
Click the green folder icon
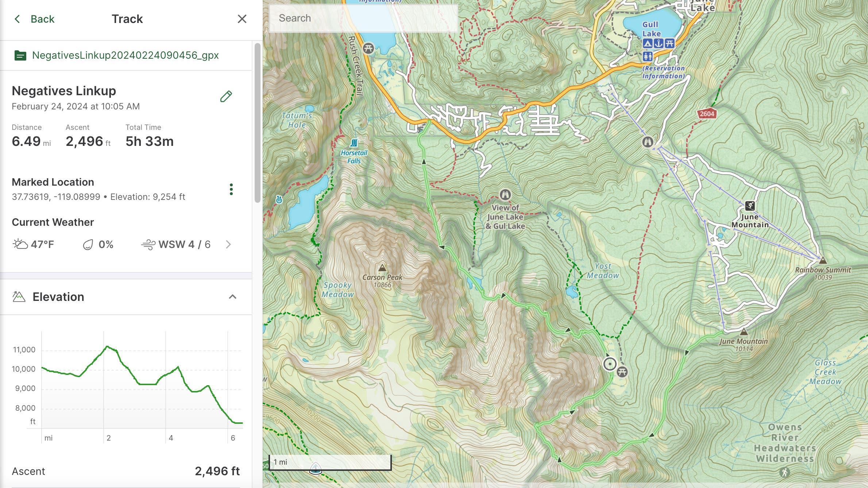point(20,55)
